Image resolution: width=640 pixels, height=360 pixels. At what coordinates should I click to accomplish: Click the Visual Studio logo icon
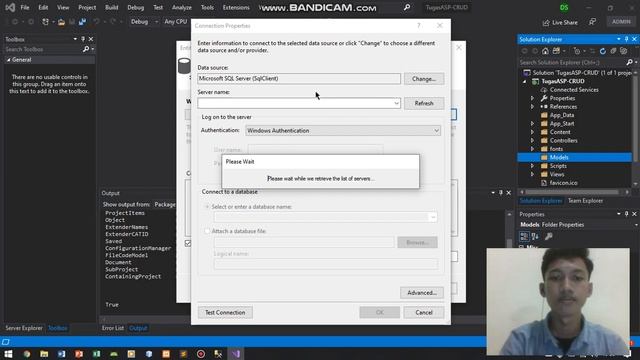[10, 7]
